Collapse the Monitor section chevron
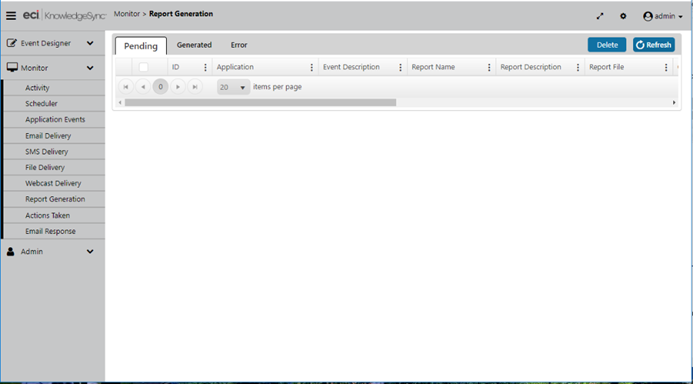Screen dimensions: 693x384 coord(90,68)
